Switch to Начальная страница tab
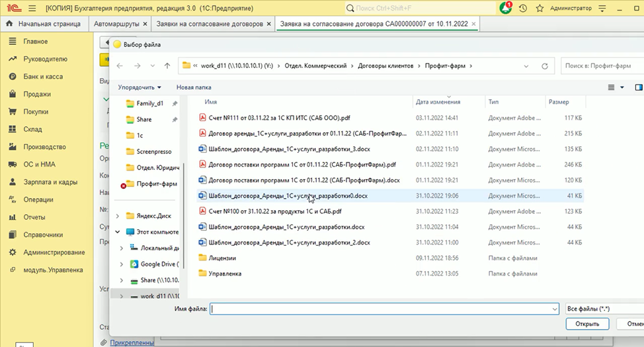This screenshot has height=347, width=644. pos(43,24)
